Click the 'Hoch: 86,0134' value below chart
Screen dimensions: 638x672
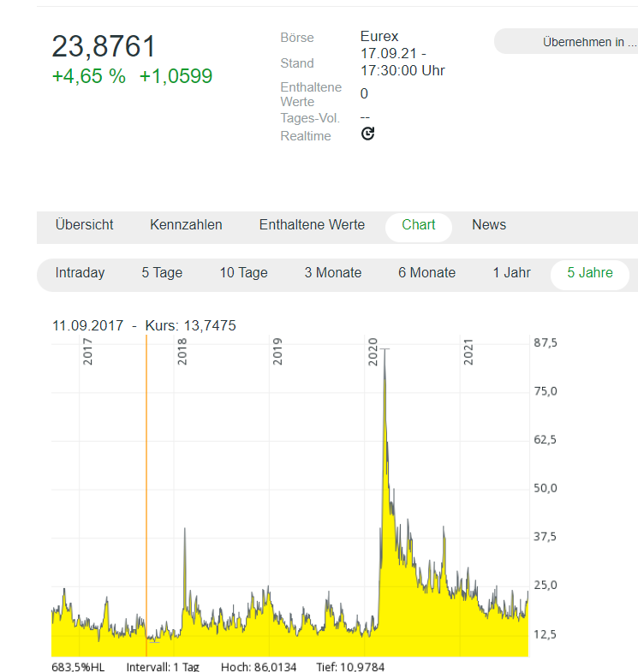click(x=259, y=666)
